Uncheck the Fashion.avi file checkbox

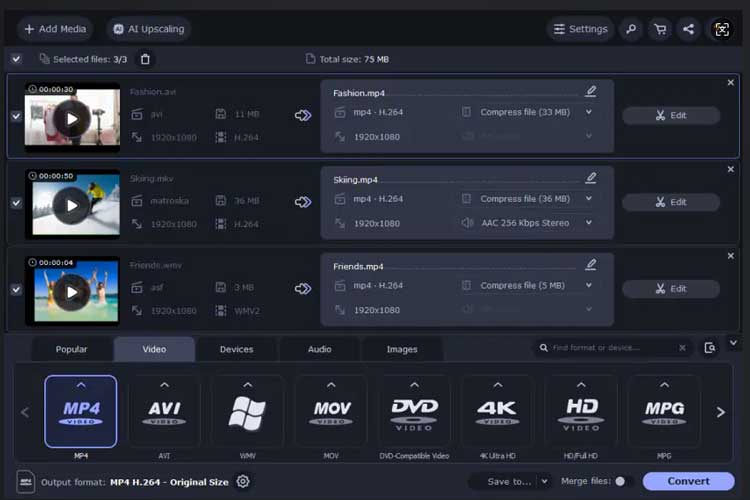pyautogui.click(x=16, y=116)
